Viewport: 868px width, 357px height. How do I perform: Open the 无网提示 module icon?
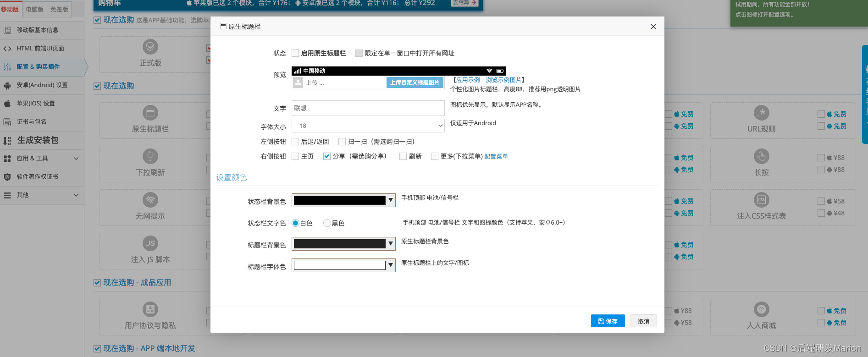(150, 200)
